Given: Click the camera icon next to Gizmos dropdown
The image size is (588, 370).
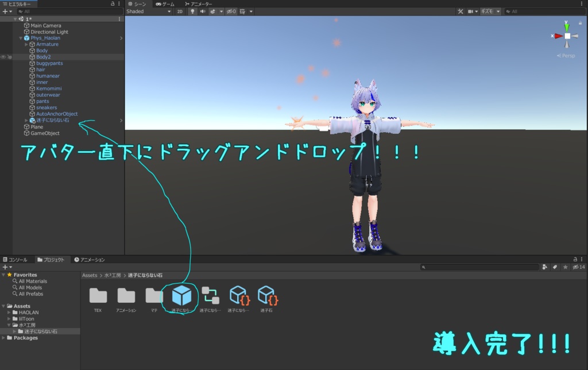Looking at the screenshot, I should (471, 11).
